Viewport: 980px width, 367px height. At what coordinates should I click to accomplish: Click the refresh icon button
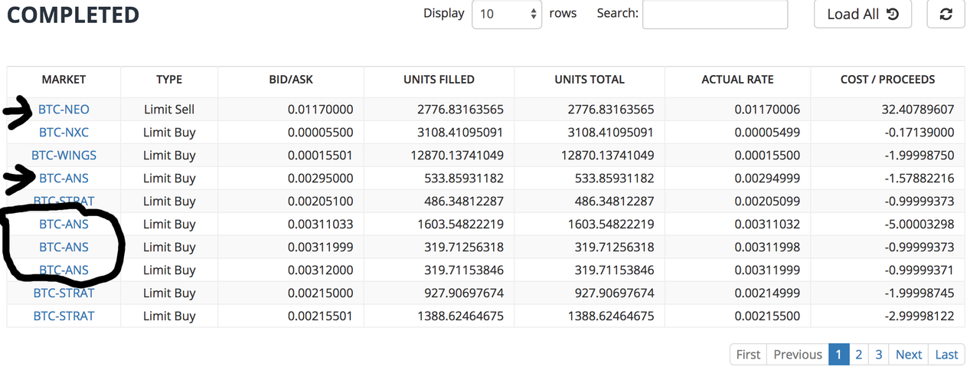(x=946, y=15)
